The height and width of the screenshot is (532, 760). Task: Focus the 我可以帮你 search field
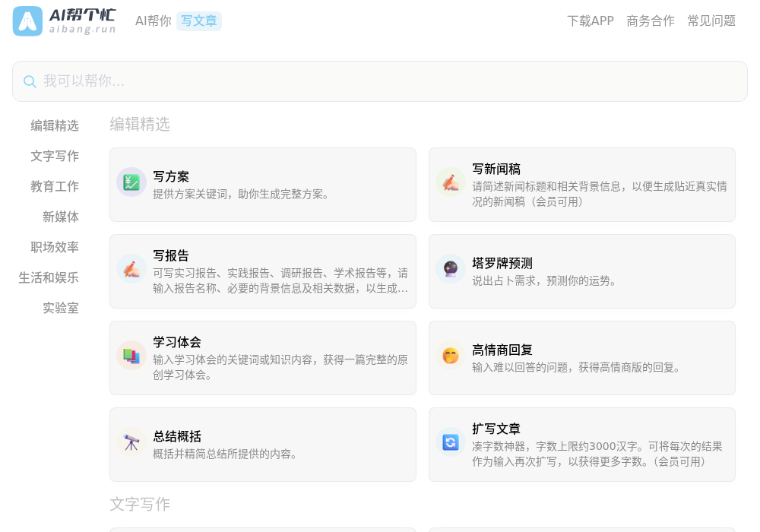pyautogui.click(x=380, y=81)
